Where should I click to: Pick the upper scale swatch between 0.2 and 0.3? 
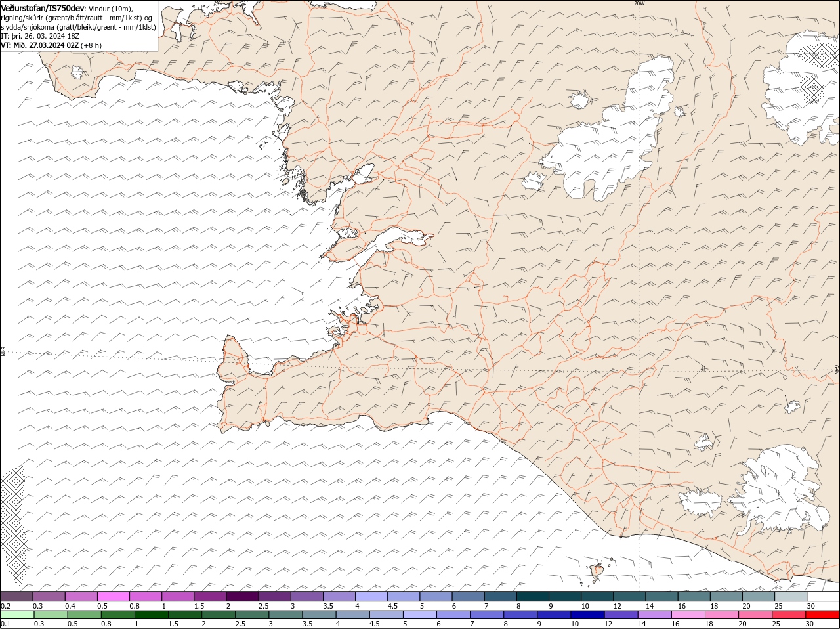(16, 596)
